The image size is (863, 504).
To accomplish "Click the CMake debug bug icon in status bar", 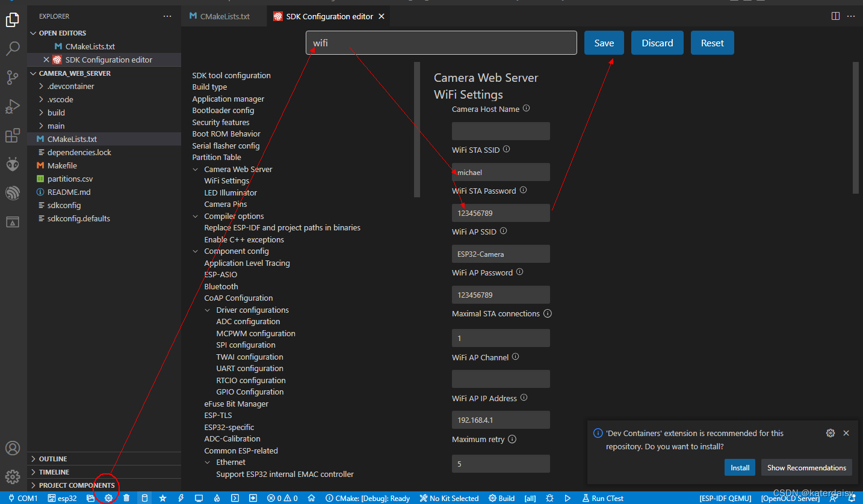I will [x=549, y=498].
